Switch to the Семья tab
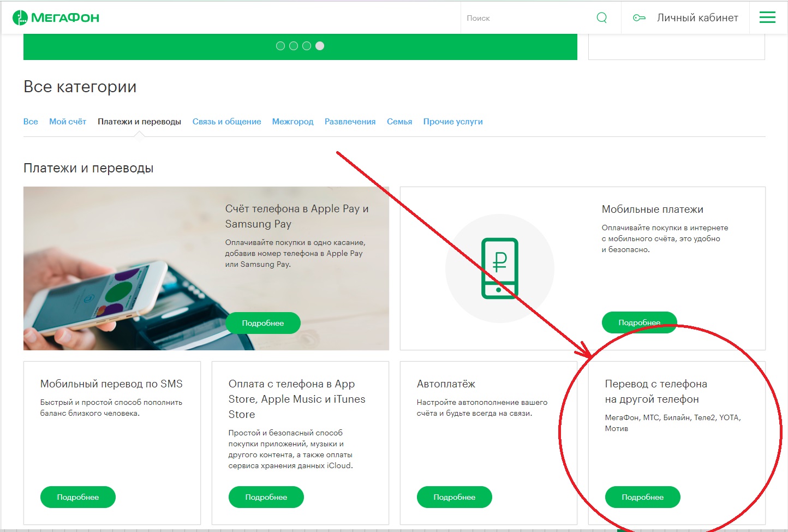 click(399, 122)
